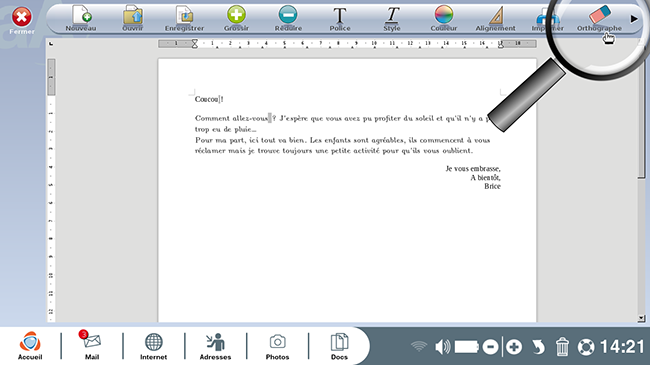Screen dimensions: 650x365
Task: Close the editor with Fermer
Action: (x=22, y=21)
